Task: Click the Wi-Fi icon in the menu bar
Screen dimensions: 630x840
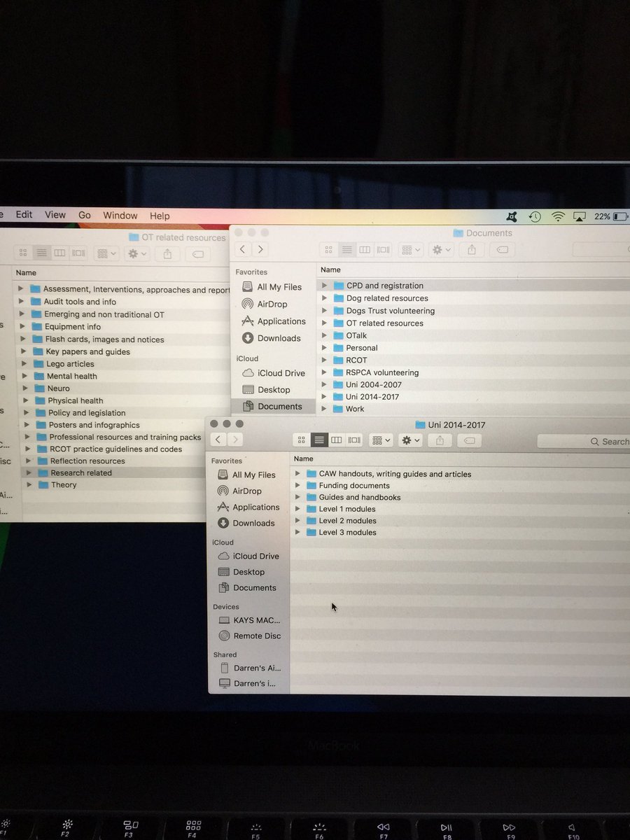Action: tap(556, 217)
